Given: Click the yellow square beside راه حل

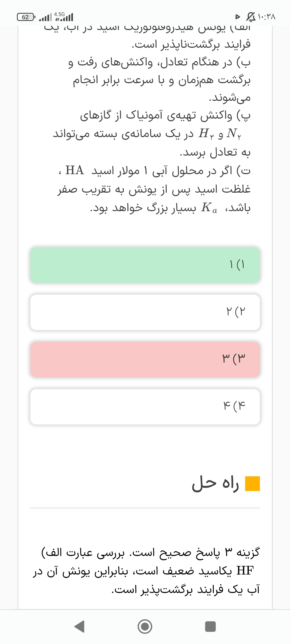Looking at the screenshot, I should click(252, 484).
